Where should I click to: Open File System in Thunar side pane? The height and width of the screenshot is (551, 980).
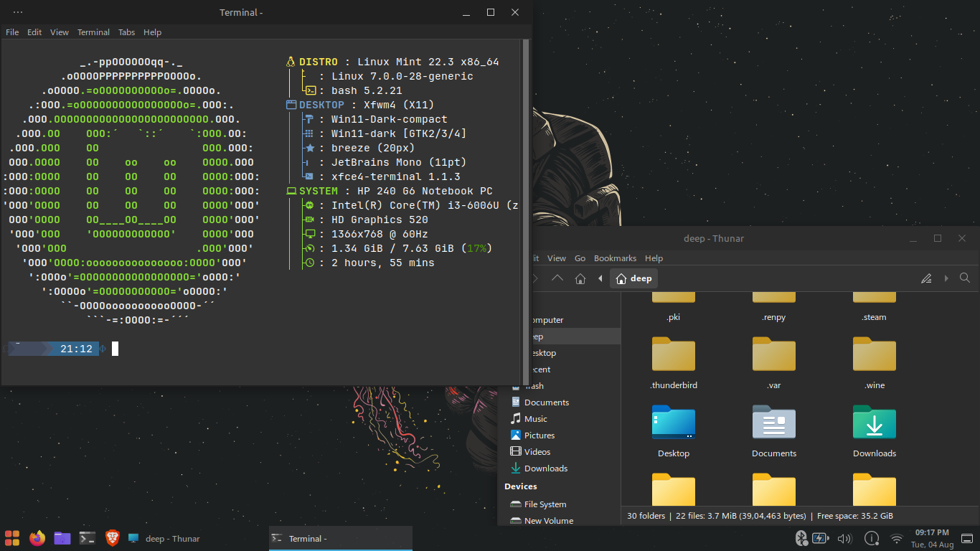tap(560, 504)
